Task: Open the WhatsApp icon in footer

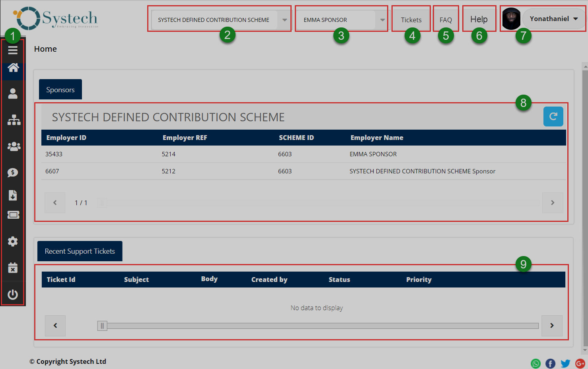Action: 535,363
